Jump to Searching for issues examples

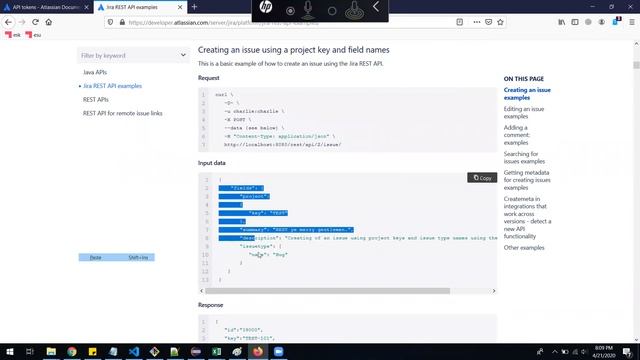coord(524,158)
